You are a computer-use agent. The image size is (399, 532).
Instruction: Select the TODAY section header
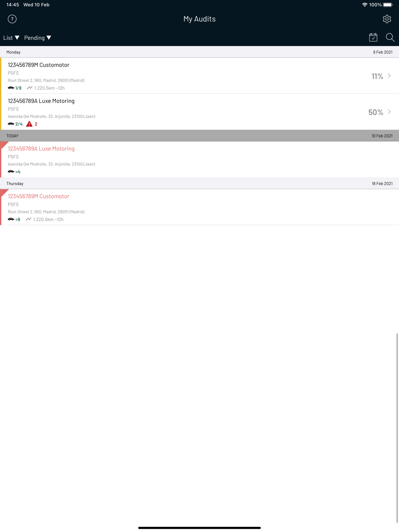[x=199, y=136]
